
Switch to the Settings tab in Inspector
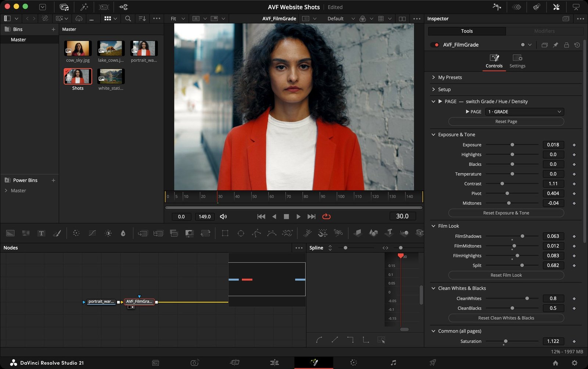[x=517, y=61]
